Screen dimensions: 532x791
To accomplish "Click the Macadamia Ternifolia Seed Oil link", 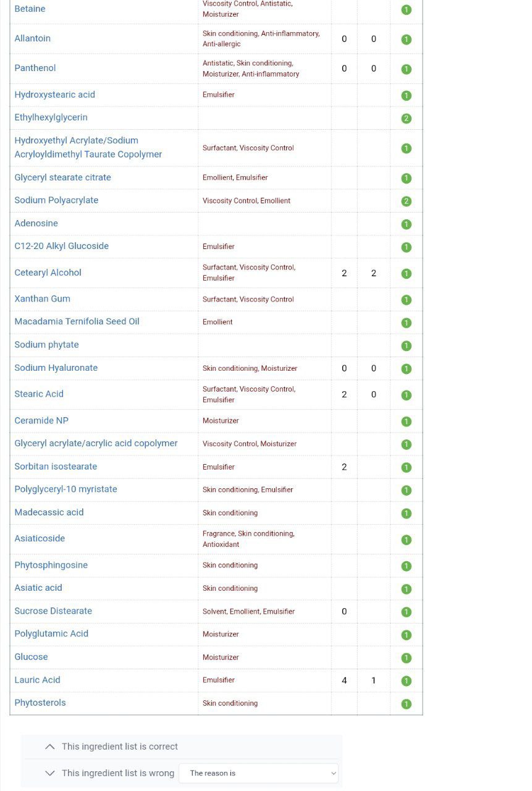I will click(77, 321).
